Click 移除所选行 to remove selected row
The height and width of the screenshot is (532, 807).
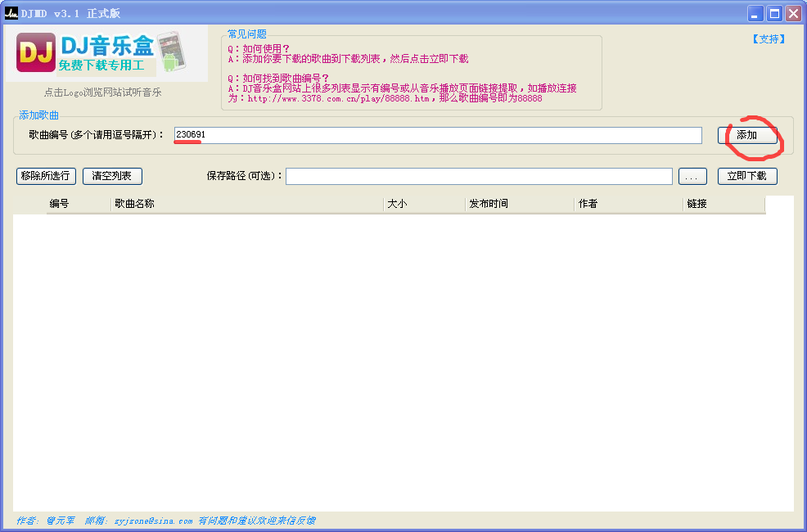pos(46,176)
